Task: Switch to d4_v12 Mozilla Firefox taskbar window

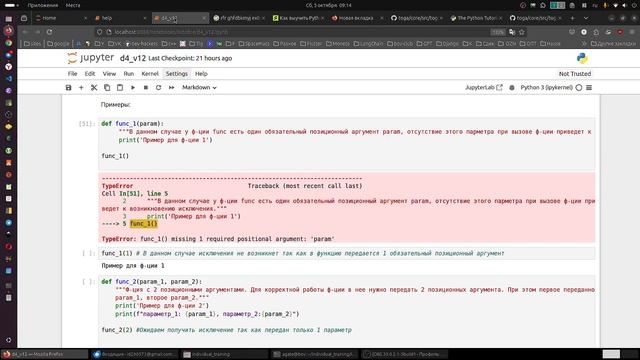Action: click(44, 354)
